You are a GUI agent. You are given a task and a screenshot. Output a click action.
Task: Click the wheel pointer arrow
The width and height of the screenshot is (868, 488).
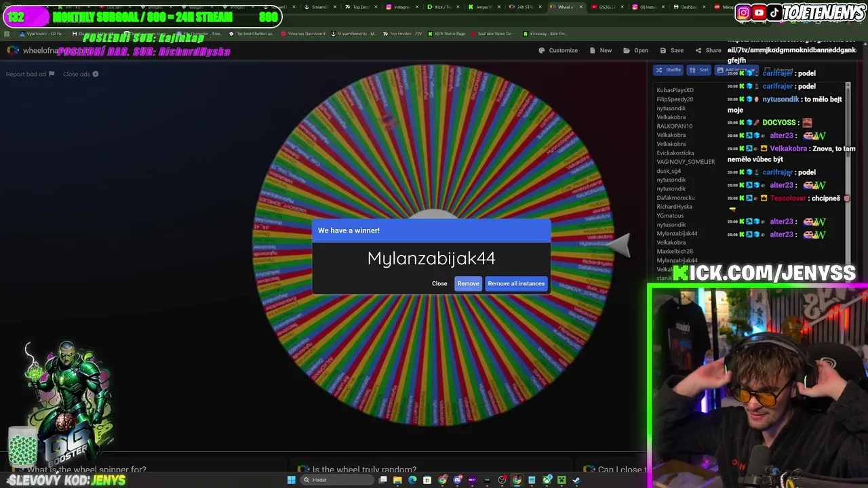coord(618,245)
